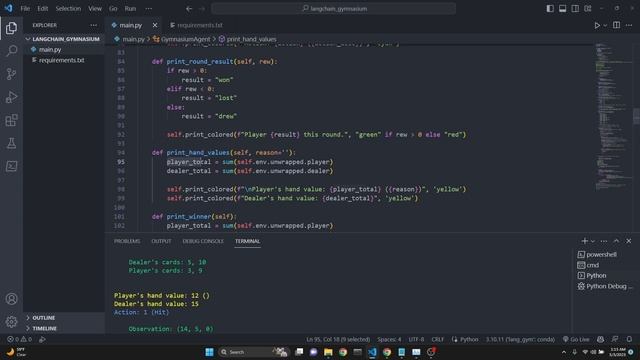
Task: Open the overflow menu ellipsis in menu bar
Action: pyautogui.click(x=149, y=9)
